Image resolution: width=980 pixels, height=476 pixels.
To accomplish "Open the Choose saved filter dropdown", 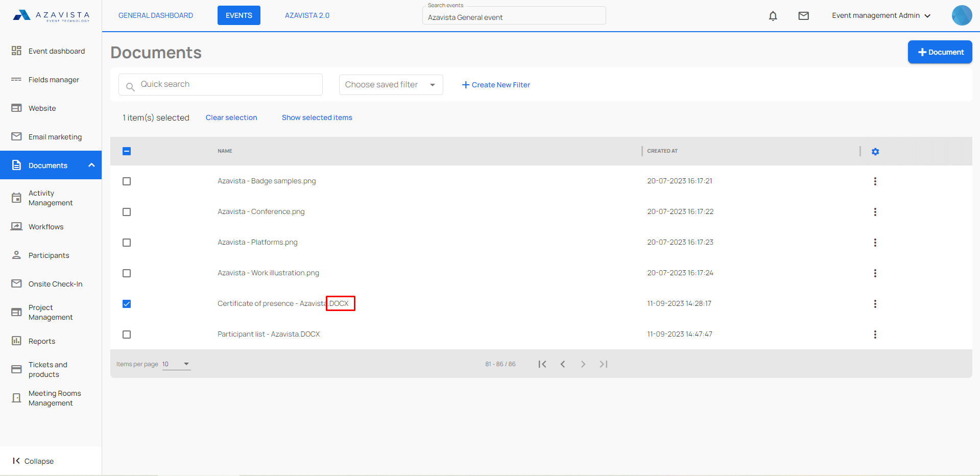I will [391, 85].
